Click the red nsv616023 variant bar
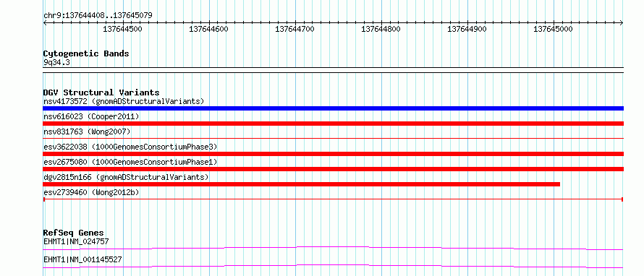Screen dimensions: 644x276 (x=333, y=124)
